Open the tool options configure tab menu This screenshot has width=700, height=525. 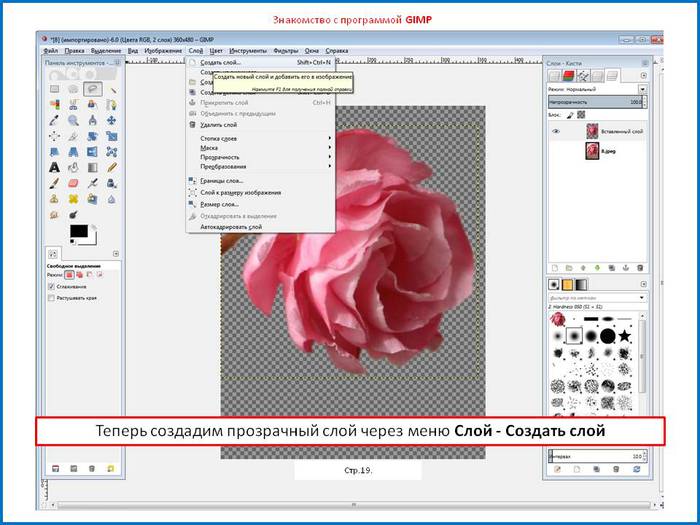[116, 254]
